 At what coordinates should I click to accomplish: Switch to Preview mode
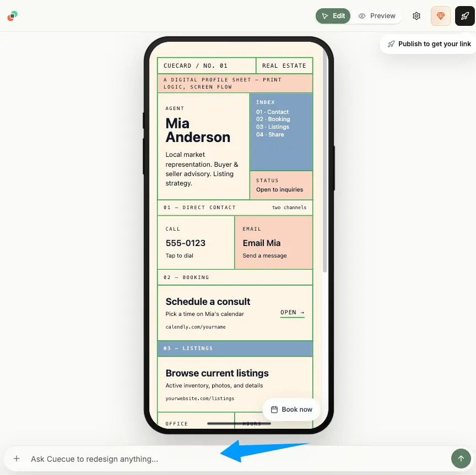point(377,16)
